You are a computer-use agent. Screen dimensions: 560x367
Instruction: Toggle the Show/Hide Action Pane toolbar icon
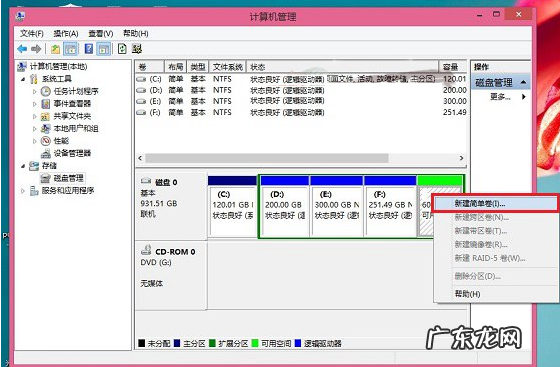point(104,49)
